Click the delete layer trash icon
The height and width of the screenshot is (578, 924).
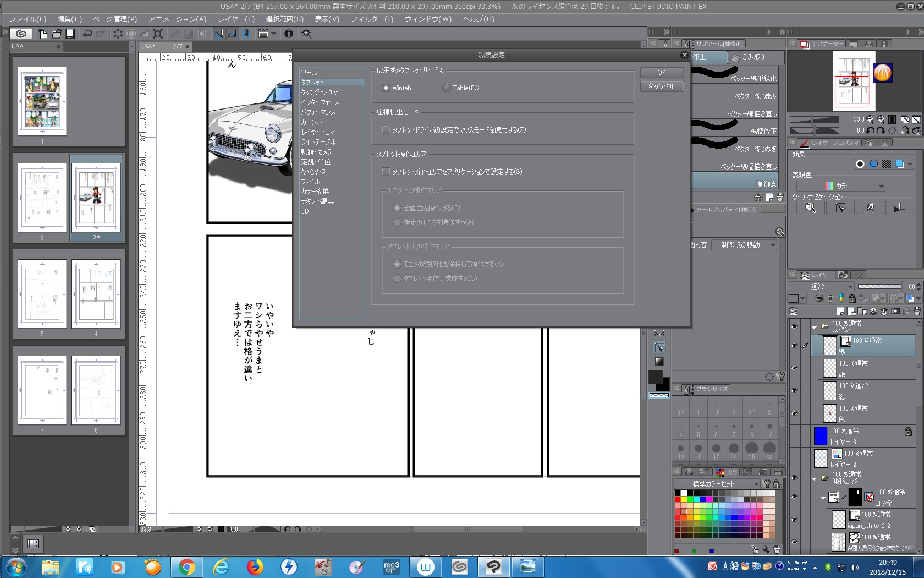click(917, 312)
